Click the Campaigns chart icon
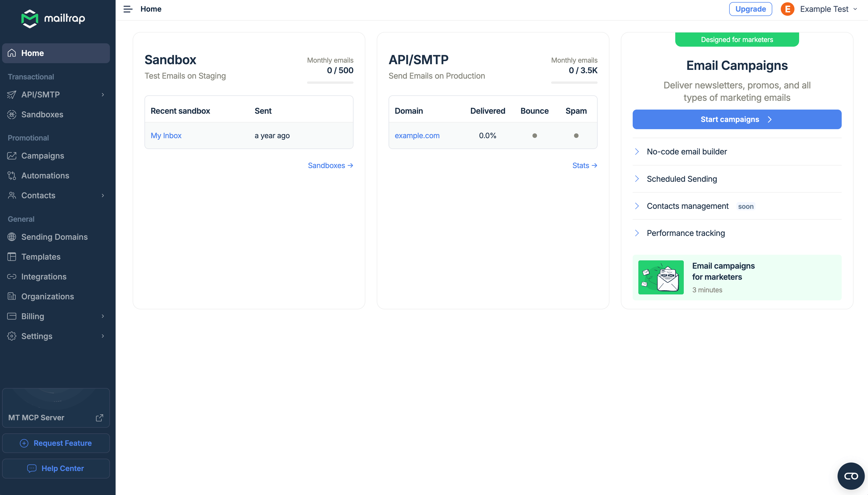 (x=12, y=156)
